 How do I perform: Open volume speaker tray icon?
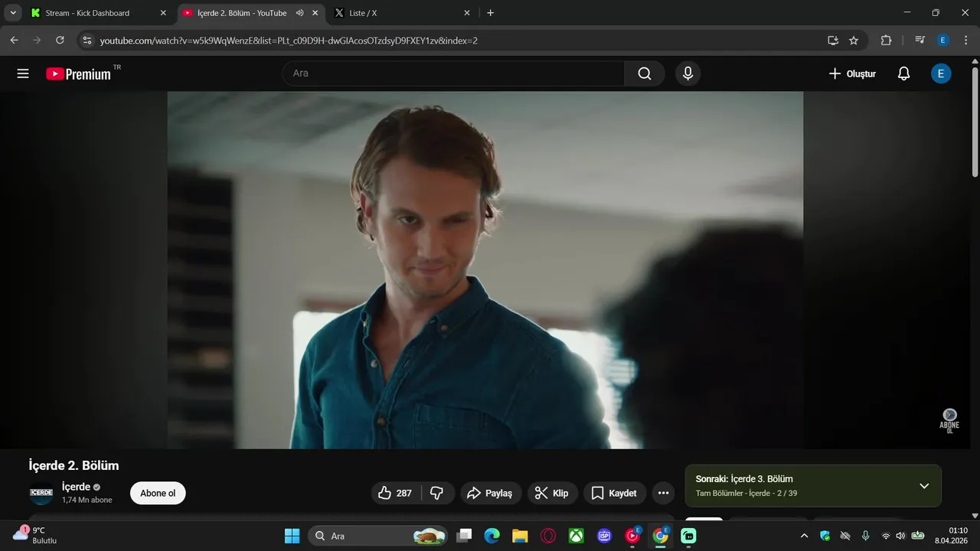click(900, 536)
